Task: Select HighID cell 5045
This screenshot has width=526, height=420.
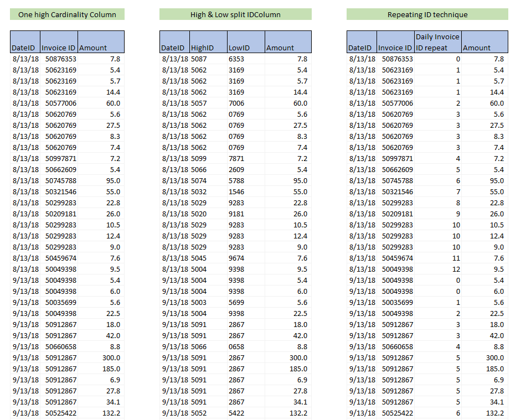Action: [x=208, y=258]
